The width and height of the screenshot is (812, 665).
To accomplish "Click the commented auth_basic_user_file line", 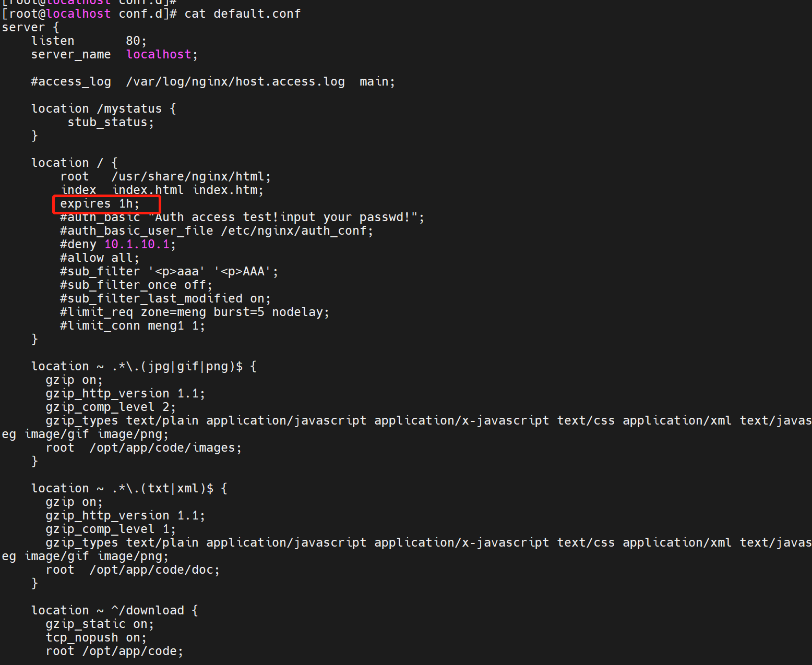I will pyautogui.click(x=216, y=231).
